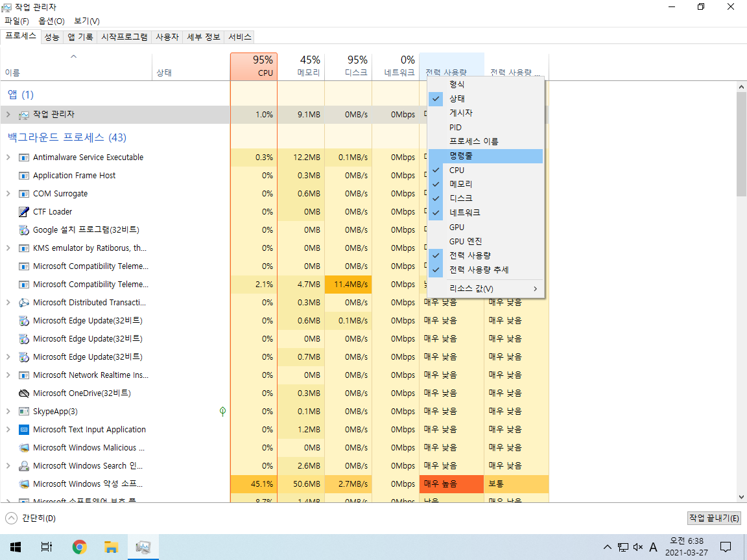Image resolution: width=747 pixels, height=560 pixels.
Task: Click the Microsoft Windows Search icon
Action: (24, 466)
